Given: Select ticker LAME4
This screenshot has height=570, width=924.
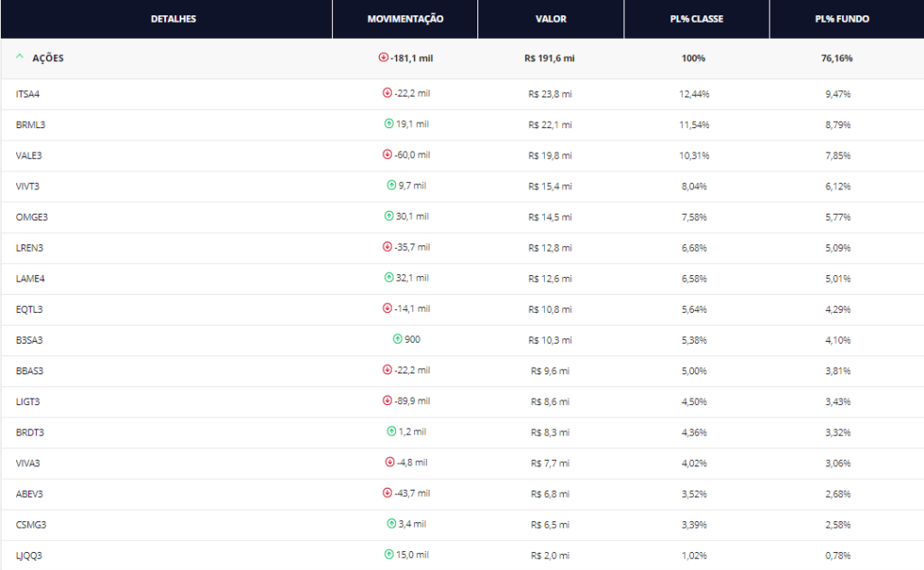Looking at the screenshot, I should click(x=30, y=279).
